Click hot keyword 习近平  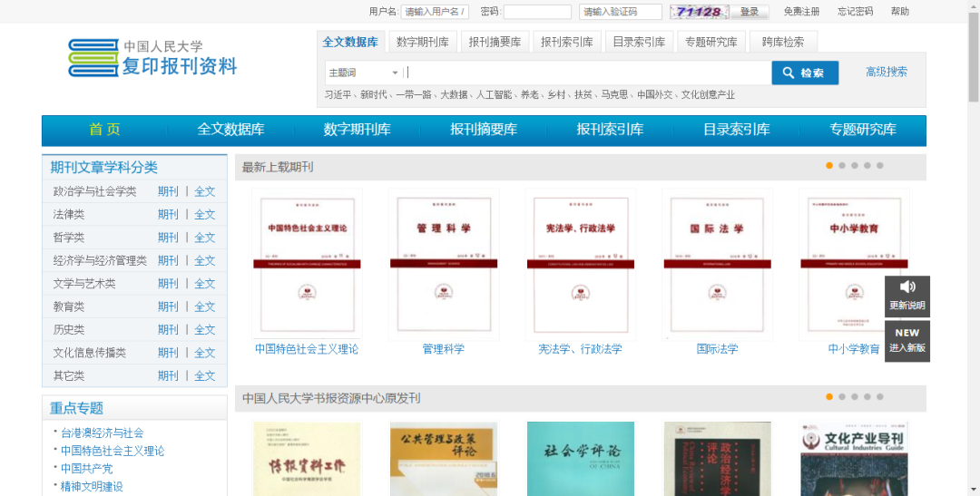pos(338,95)
